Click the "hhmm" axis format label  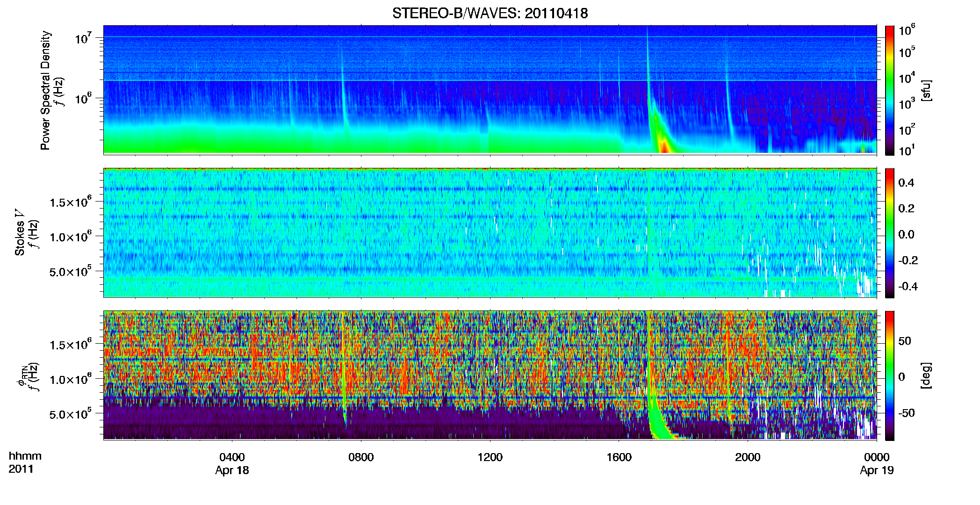point(25,456)
